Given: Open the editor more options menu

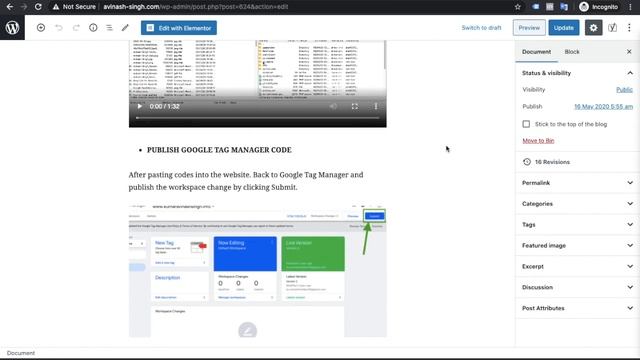Looking at the screenshot, I should 629,28.
